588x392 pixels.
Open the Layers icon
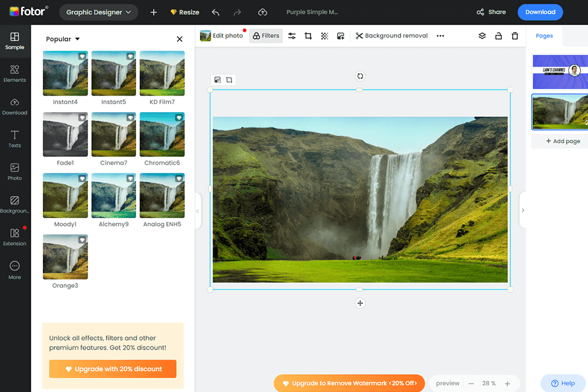[x=482, y=36]
